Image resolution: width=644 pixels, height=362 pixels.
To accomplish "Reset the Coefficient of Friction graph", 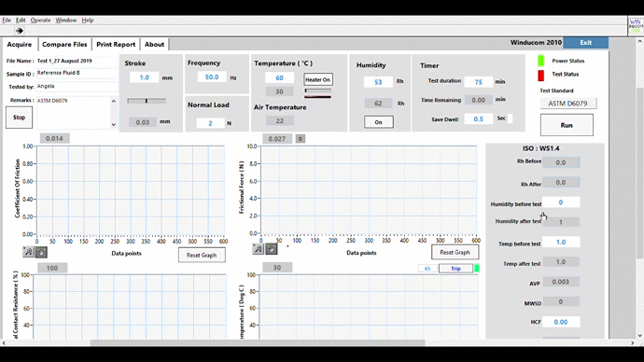I will pos(202,255).
